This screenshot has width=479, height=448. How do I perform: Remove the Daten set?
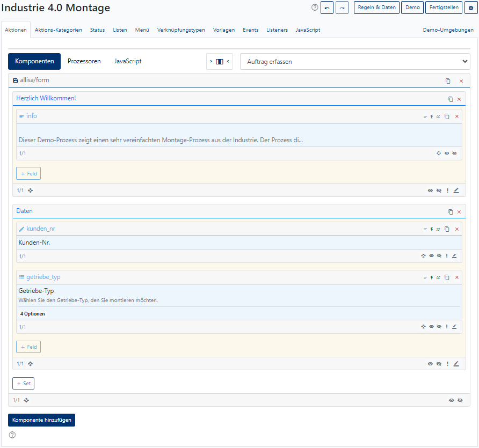pos(459,212)
